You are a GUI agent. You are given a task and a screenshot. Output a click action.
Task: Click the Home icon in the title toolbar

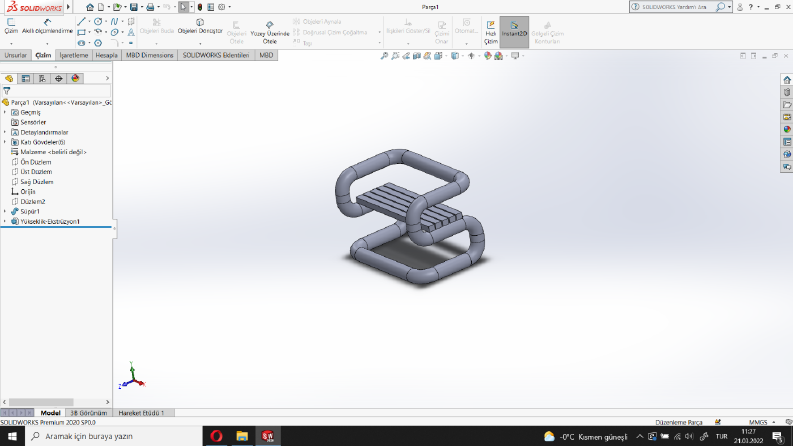(x=90, y=7)
